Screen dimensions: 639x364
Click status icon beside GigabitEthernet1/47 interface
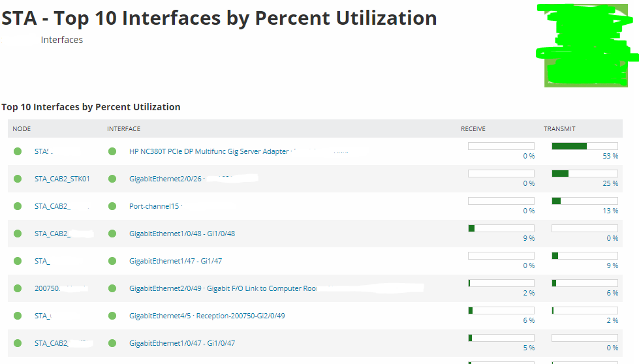(x=112, y=261)
